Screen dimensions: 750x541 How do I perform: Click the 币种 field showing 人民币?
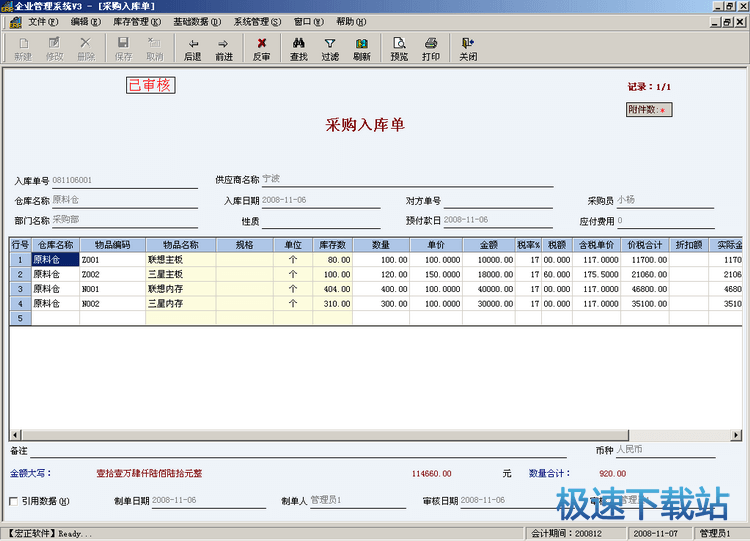coord(665,450)
